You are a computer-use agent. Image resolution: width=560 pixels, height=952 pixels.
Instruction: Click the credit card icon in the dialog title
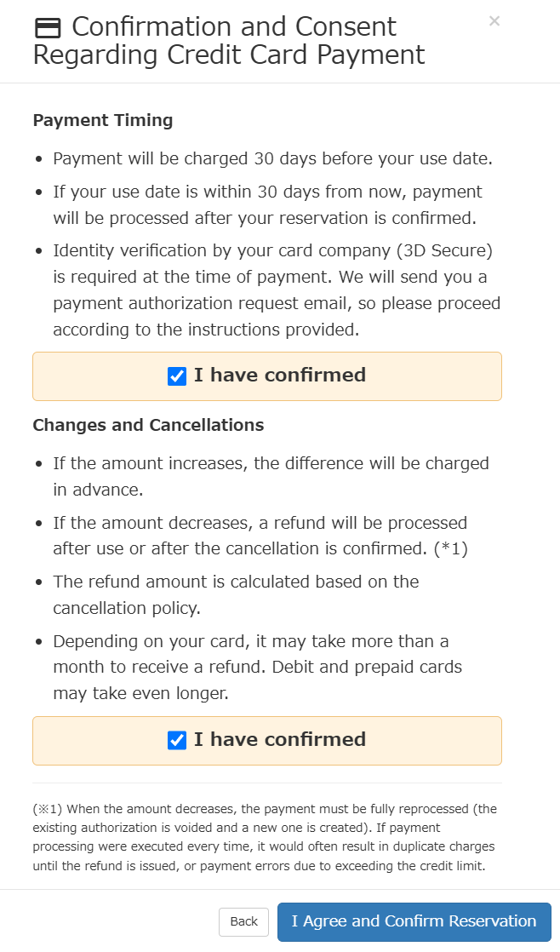(x=48, y=28)
